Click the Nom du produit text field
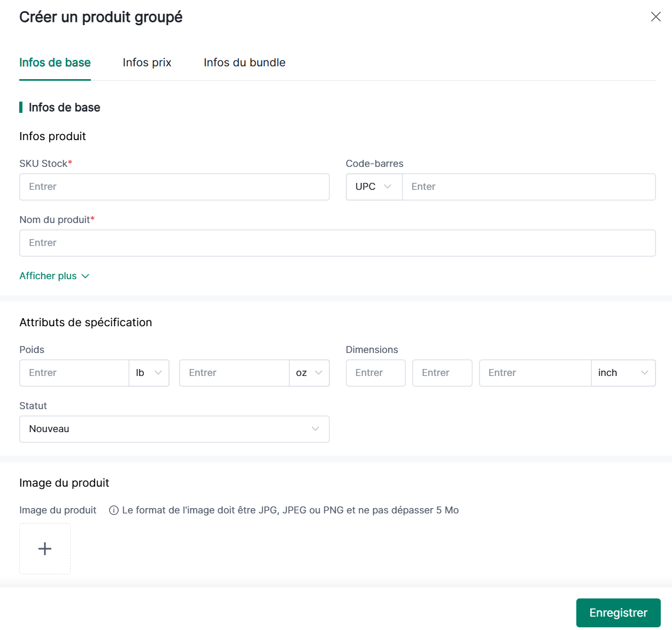The width and height of the screenshot is (672, 630). click(337, 243)
